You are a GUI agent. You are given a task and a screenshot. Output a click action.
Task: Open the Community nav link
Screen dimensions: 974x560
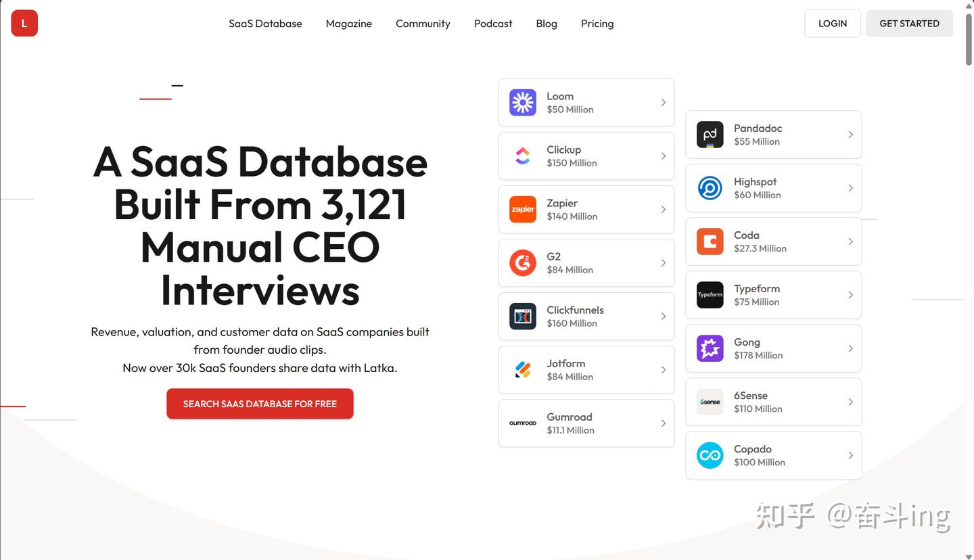click(x=423, y=24)
